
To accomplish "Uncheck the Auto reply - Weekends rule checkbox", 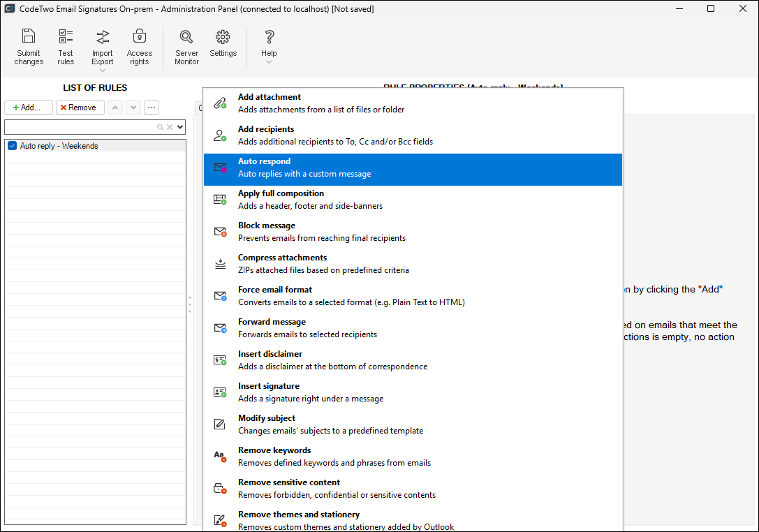I will (x=12, y=146).
